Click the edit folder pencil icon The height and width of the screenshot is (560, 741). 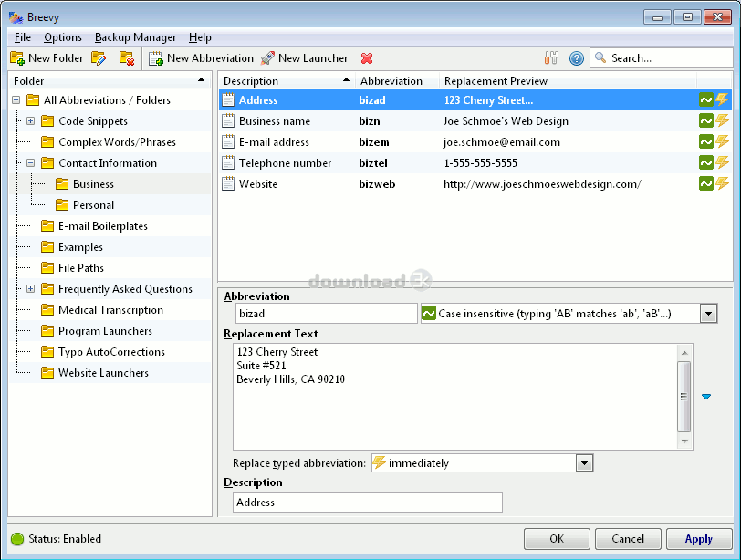(99, 58)
